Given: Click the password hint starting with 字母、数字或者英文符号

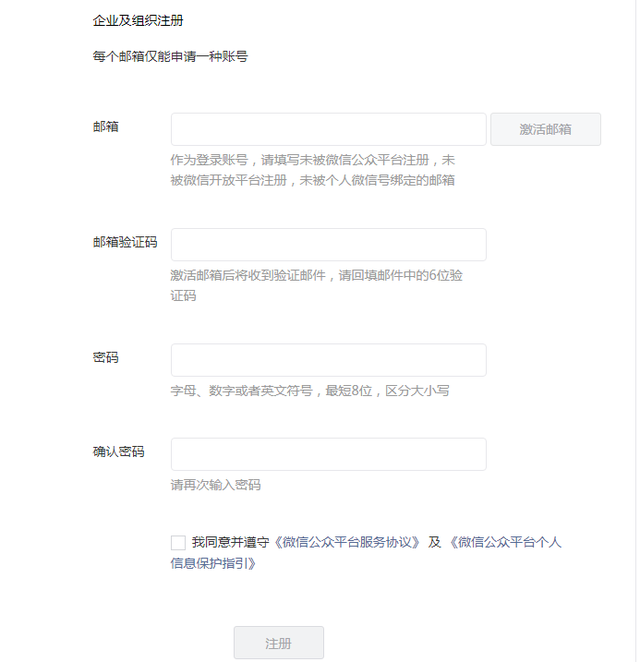Looking at the screenshot, I should [310, 390].
